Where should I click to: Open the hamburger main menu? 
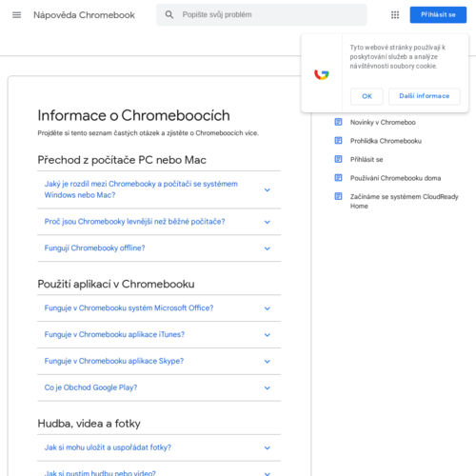pos(16,15)
